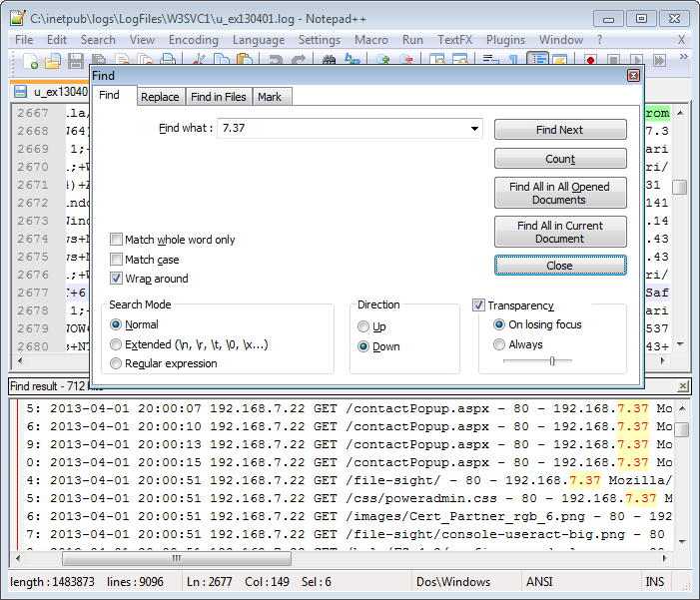Choose transparency On losing focus
700x600 pixels.
point(499,324)
